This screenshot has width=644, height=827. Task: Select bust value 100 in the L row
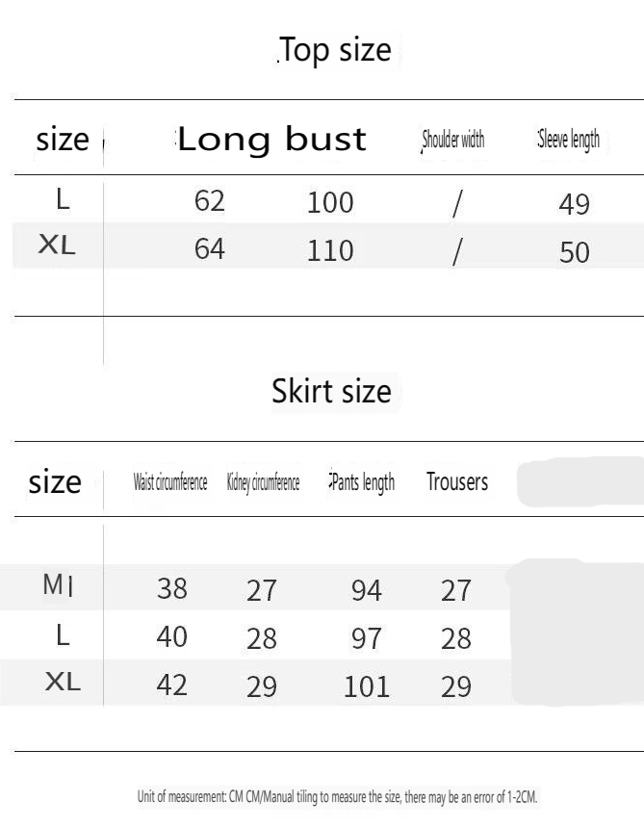(x=330, y=203)
